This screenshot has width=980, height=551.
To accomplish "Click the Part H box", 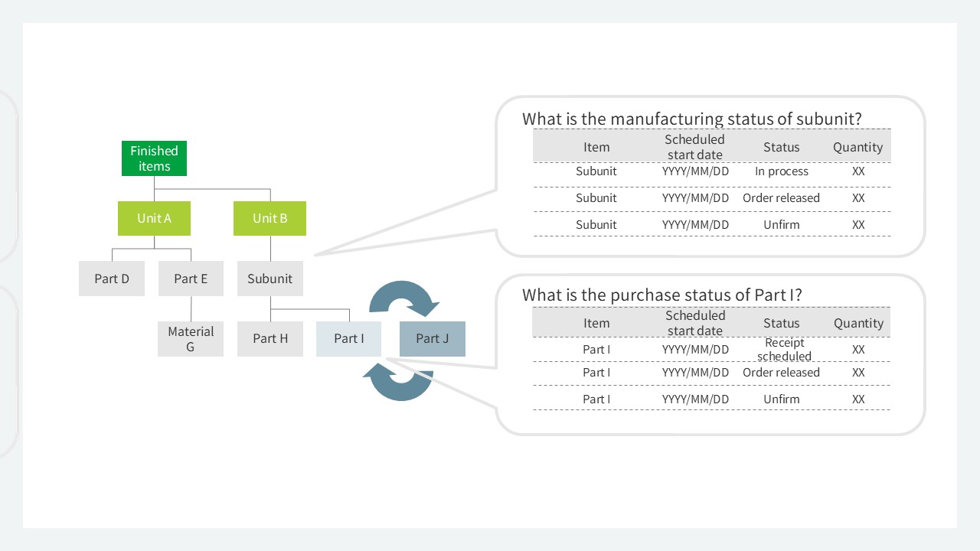I will click(270, 339).
